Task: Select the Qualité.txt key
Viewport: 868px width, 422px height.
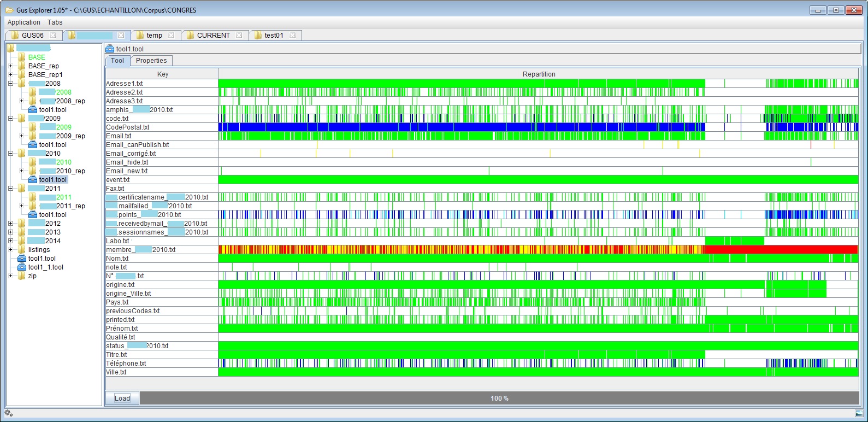Action: coord(162,337)
